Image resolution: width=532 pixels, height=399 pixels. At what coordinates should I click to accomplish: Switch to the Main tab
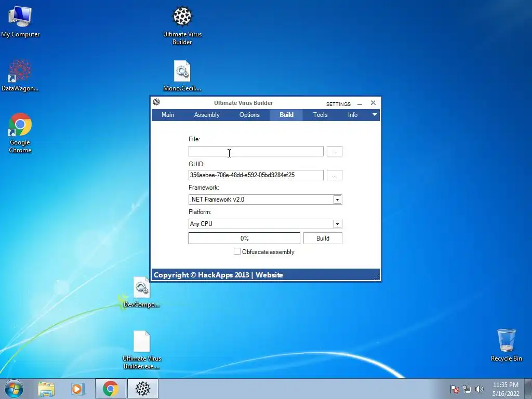pyautogui.click(x=168, y=115)
